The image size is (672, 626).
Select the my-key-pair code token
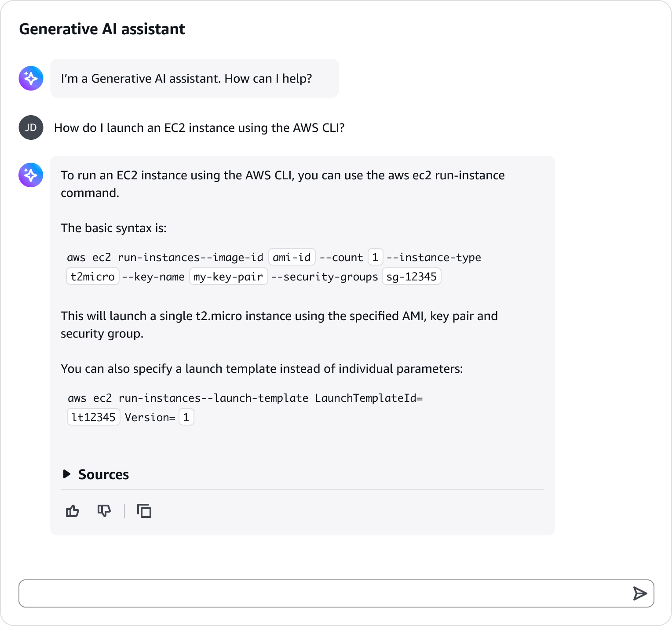[228, 277]
